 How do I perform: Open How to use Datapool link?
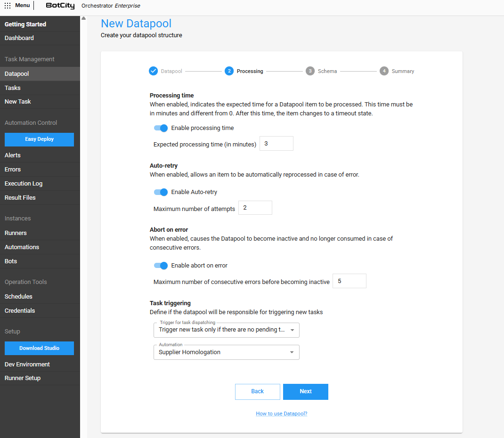[282, 414]
